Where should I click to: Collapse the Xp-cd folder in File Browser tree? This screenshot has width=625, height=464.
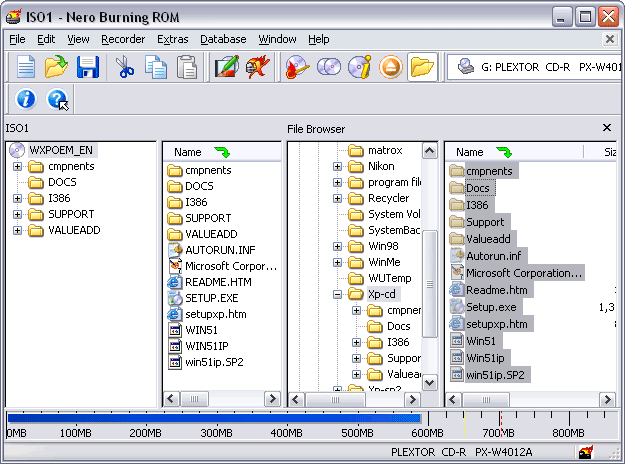coord(337,295)
